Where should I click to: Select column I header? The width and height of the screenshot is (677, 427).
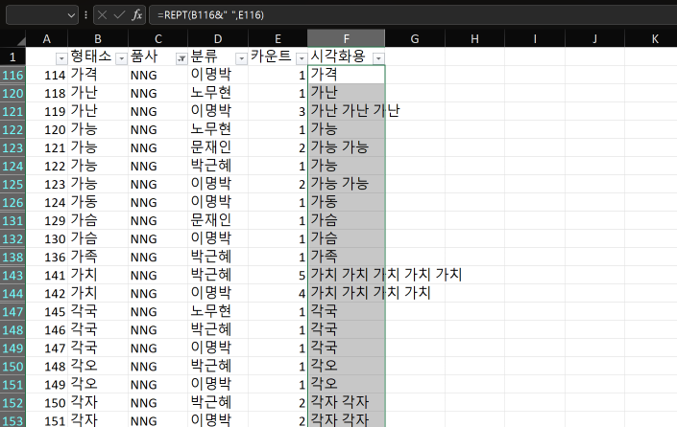pyautogui.click(x=535, y=39)
